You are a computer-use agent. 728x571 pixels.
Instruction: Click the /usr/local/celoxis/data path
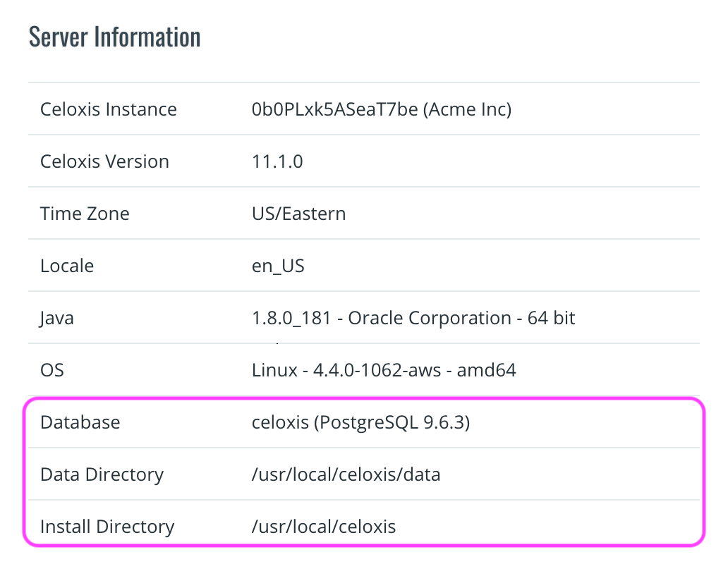pos(346,474)
